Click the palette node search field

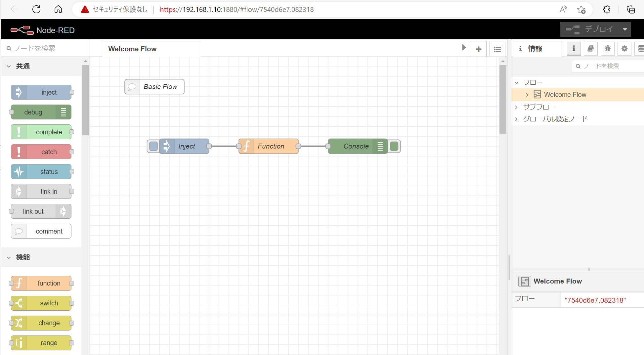pos(46,48)
